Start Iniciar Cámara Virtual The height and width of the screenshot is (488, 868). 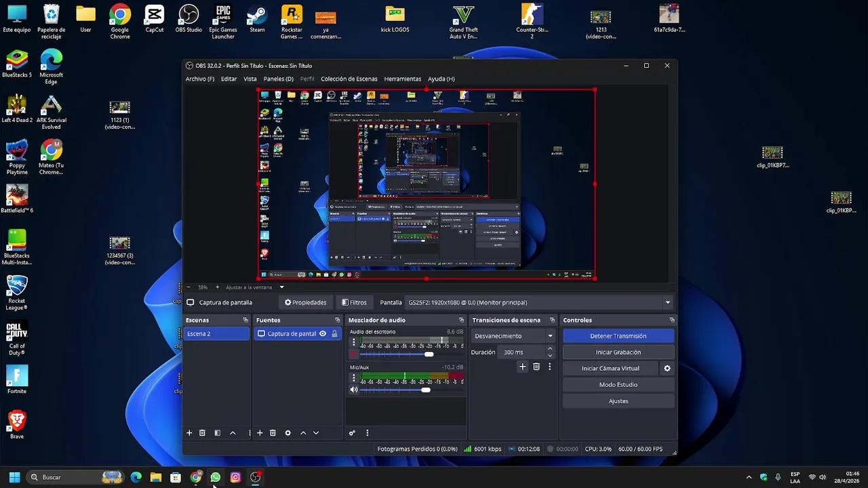[610, 369]
